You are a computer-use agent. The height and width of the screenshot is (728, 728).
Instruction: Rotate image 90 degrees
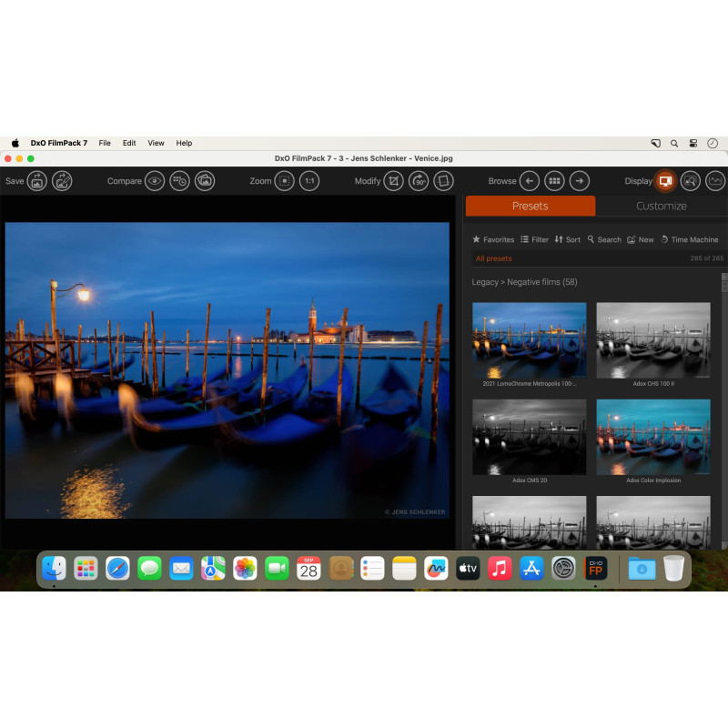point(419,181)
